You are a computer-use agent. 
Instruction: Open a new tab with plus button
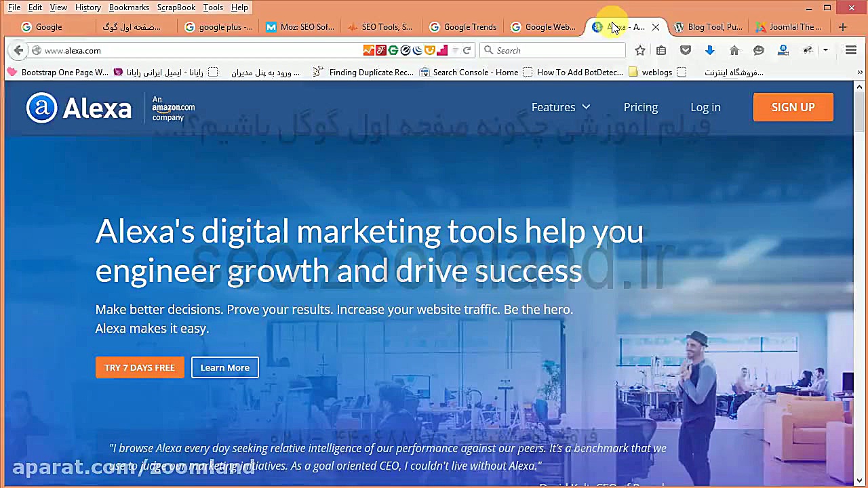point(842,27)
